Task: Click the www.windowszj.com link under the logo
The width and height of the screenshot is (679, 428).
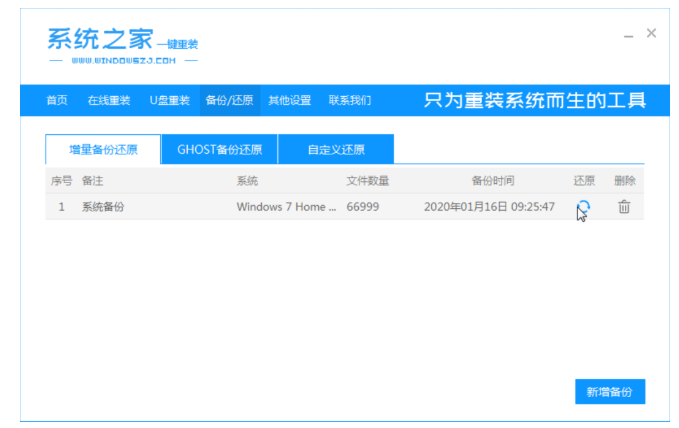Action: [x=123, y=61]
